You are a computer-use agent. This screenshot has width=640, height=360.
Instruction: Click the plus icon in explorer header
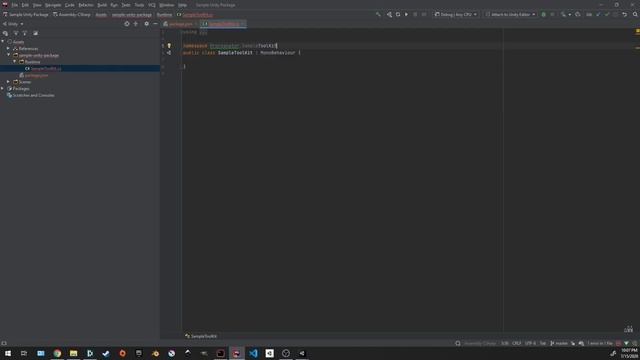pyautogui.click(x=136, y=24)
